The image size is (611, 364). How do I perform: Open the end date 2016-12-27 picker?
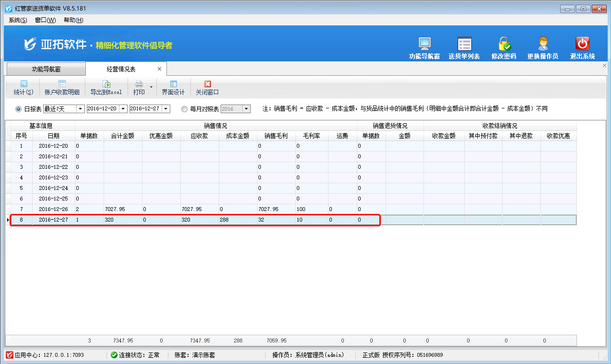click(166, 109)
